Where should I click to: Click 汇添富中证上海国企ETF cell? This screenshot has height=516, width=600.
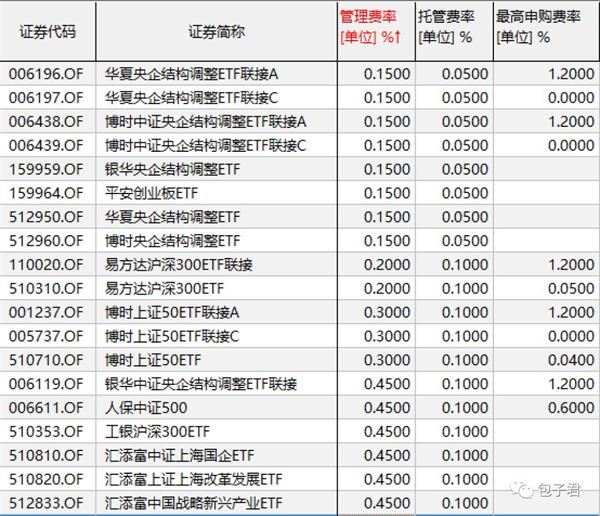tap(216, 455)
